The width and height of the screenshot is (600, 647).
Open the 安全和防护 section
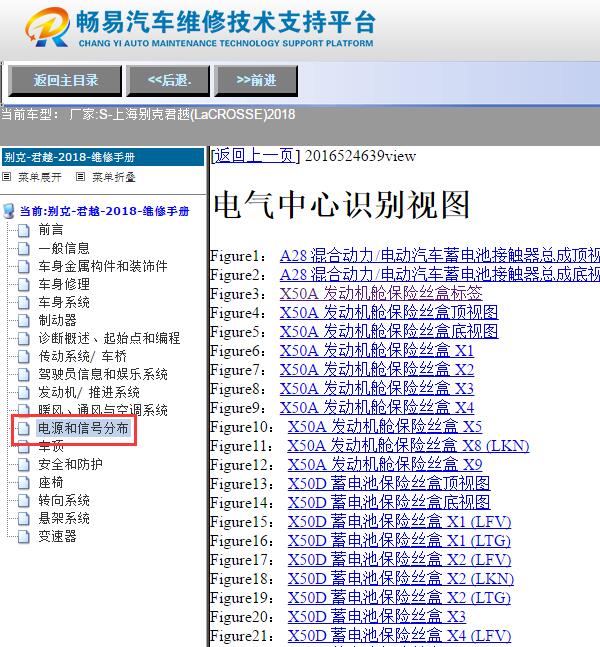pos(71,464)
